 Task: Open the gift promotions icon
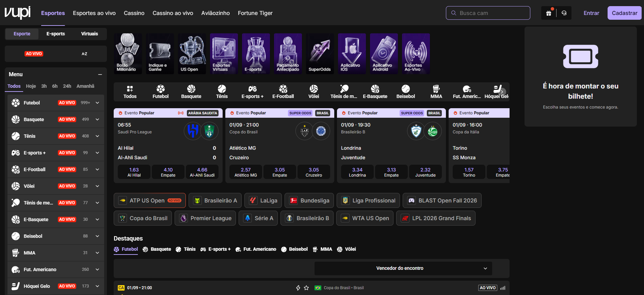coord(549,13)
